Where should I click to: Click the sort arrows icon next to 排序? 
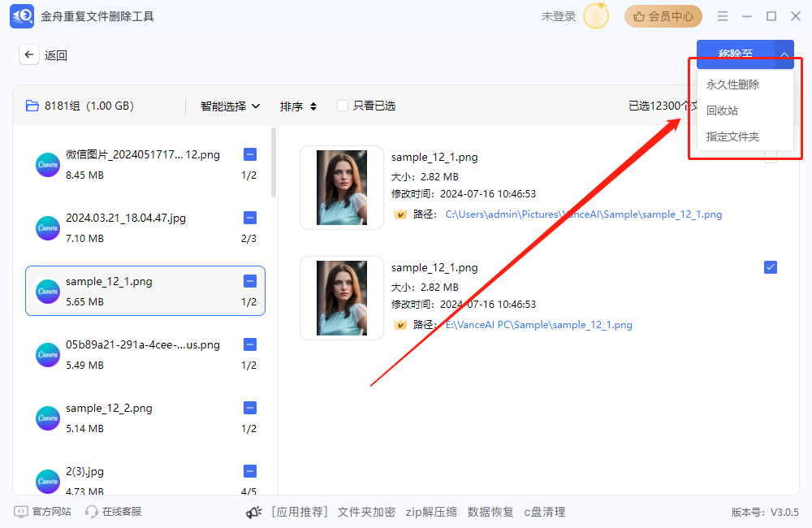(313, 106)
